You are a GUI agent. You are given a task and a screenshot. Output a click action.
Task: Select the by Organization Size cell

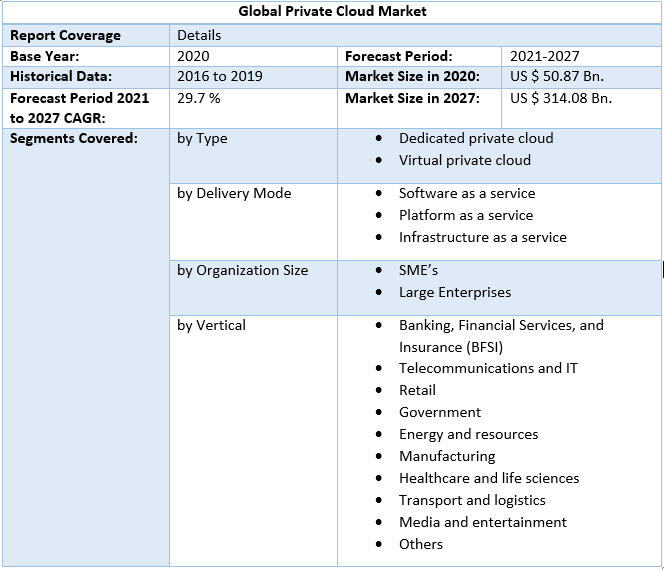tap(242, 270)
